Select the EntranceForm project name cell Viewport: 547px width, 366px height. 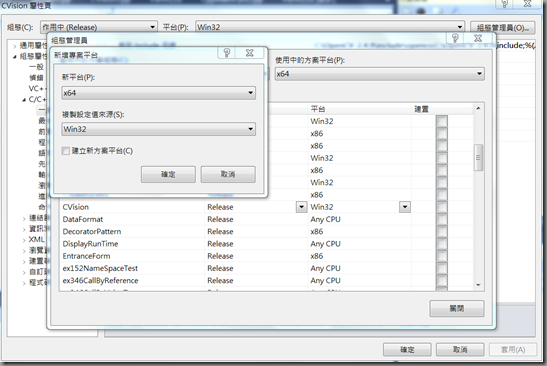tap(132, 256)
